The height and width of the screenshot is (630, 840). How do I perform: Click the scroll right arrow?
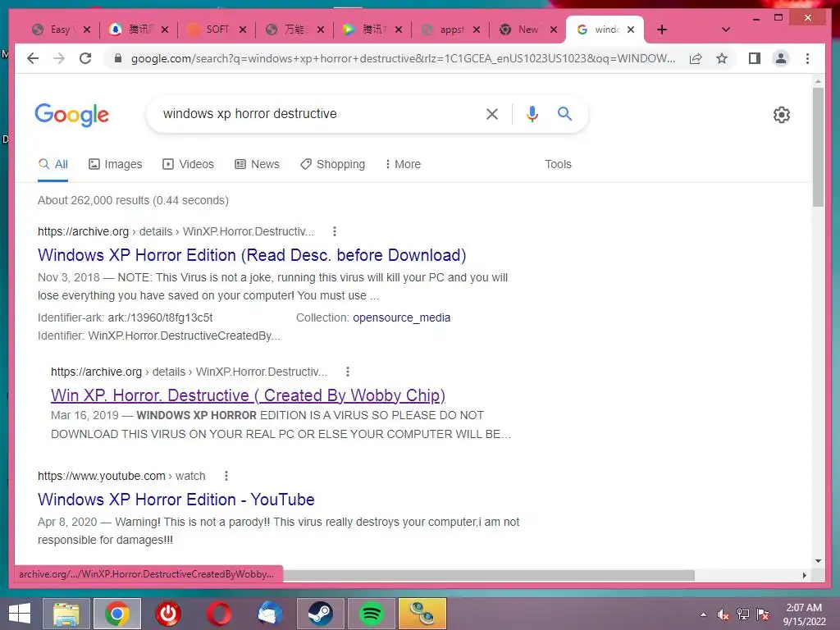804,575
